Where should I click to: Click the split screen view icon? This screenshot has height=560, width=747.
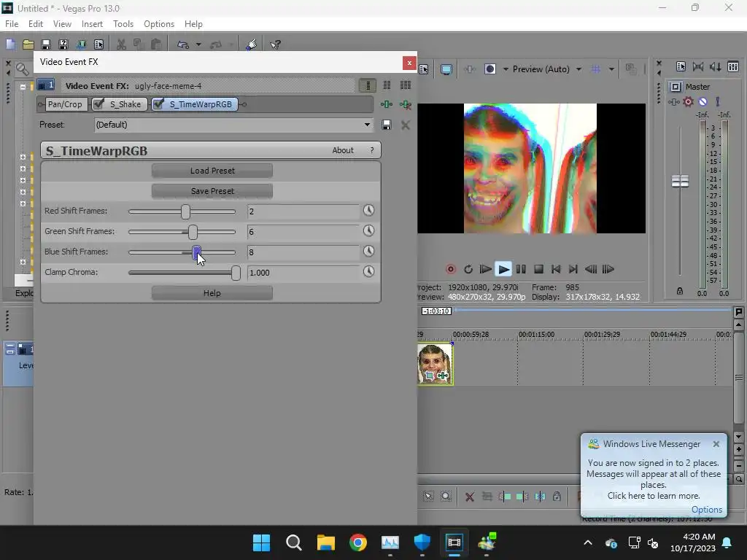(489, 69)
